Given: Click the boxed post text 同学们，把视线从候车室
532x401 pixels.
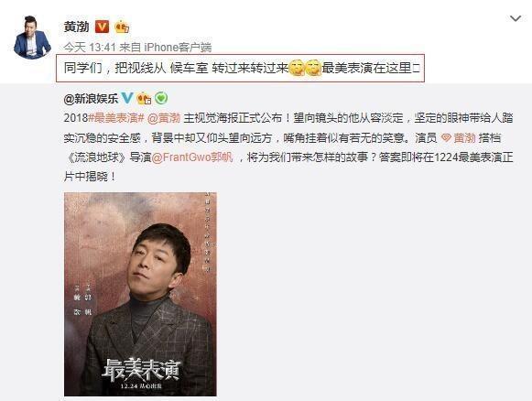Looking at the screenshot, I should pyautogui.click(x=240, y=68).
